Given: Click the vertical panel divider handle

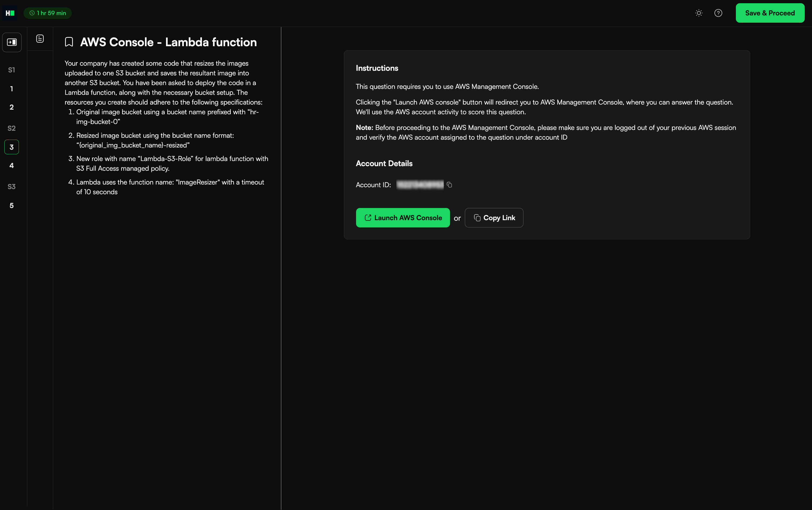Looking at the screenshot, I should 281,268.
